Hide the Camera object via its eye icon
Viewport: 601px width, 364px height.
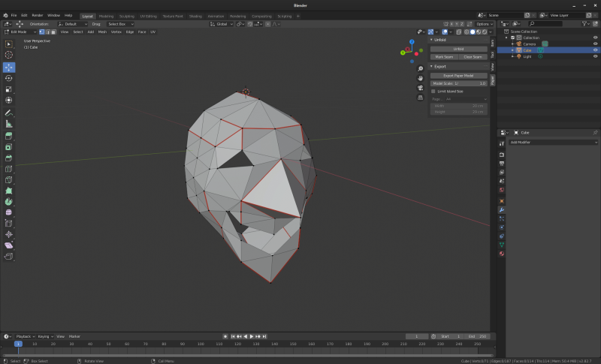pyautogui.click(x=595, y=44)
